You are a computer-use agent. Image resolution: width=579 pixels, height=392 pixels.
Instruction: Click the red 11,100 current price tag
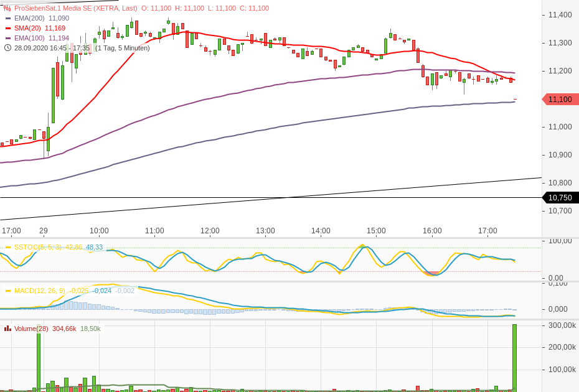pyautogui.click(x=560, y=100)
